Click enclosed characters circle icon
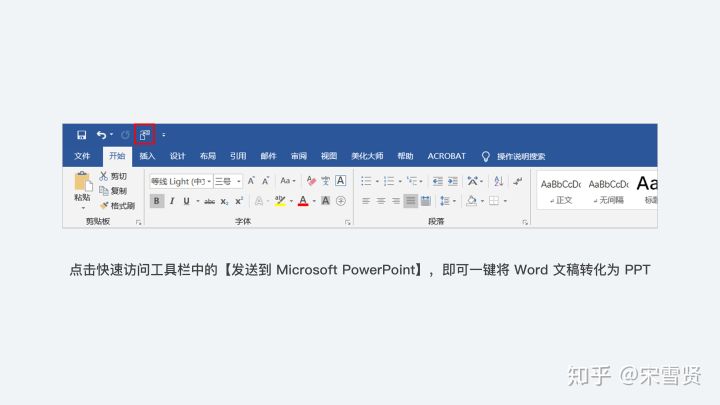The width and height of the screenshot is (720, 405). [341, 201]
